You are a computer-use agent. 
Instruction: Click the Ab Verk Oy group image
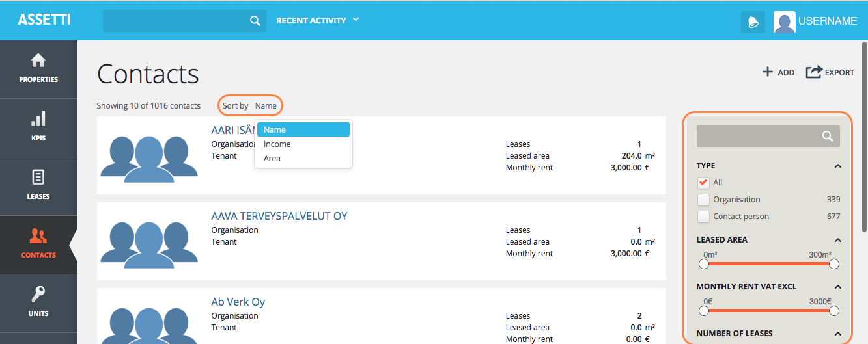pyautogui.click(x=149, y=325)
